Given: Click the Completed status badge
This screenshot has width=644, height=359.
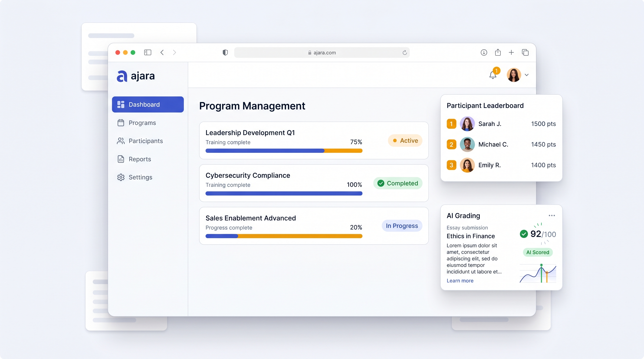Looking at the screenshot, I should (398, 183).
